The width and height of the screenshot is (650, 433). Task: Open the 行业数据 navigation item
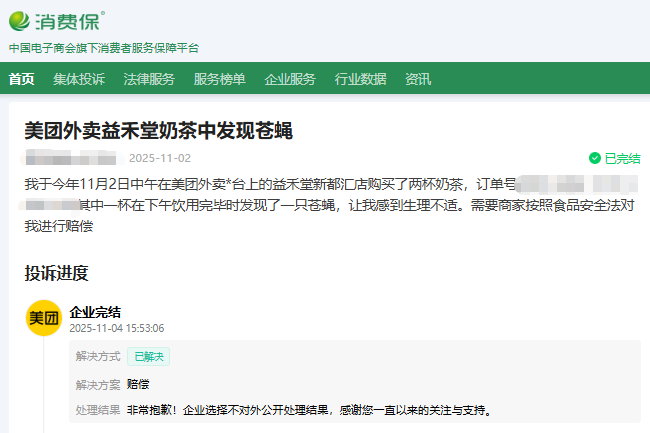point(360,80)
